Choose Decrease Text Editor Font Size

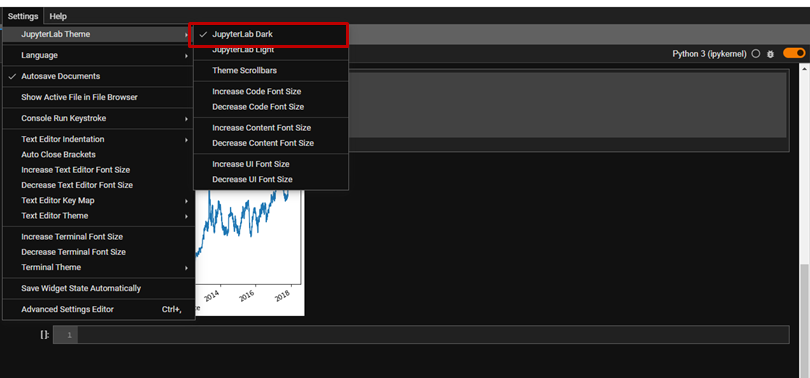tap(99, 185)
